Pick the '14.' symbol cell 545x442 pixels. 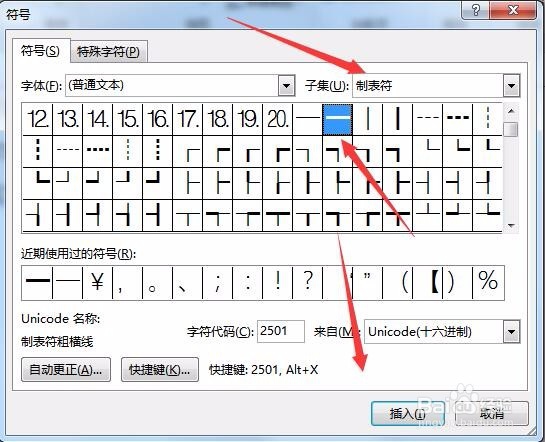point(98,119)
